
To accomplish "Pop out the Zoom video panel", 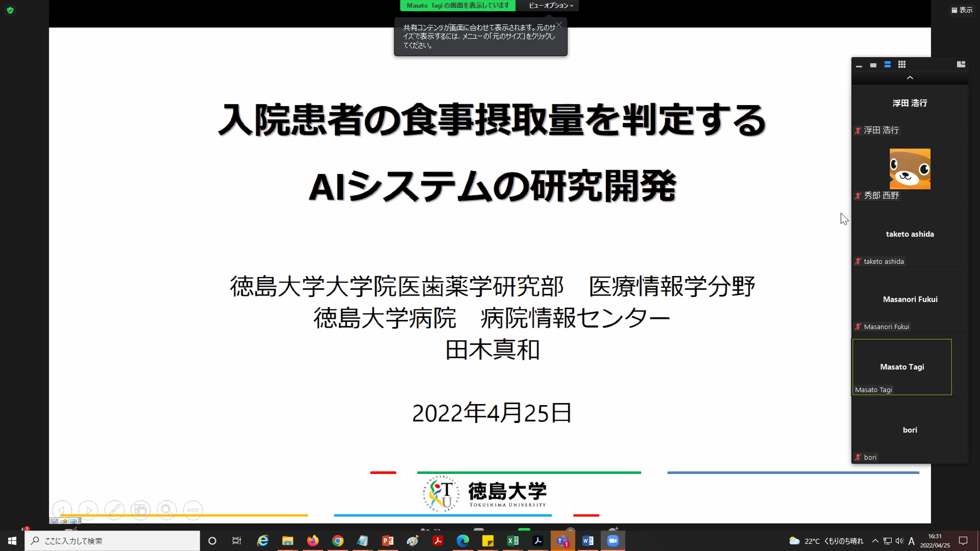I will click(x=962, y=64).
